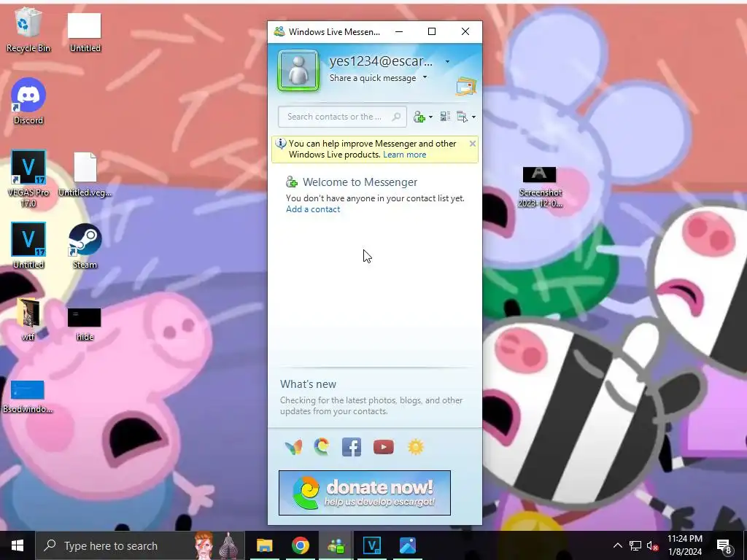Viewport: 747px width, 560px height.
Task: Click the Add a contact link
Action: 313,209
